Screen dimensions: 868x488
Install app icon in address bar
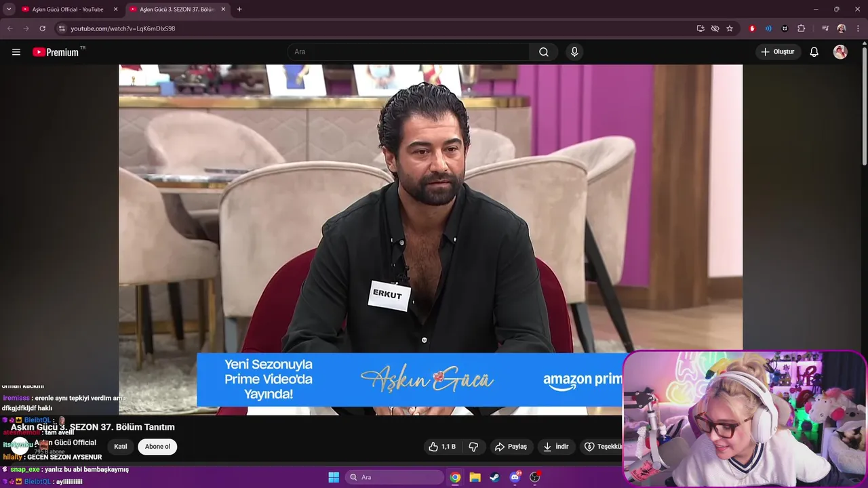coord(701,28)
